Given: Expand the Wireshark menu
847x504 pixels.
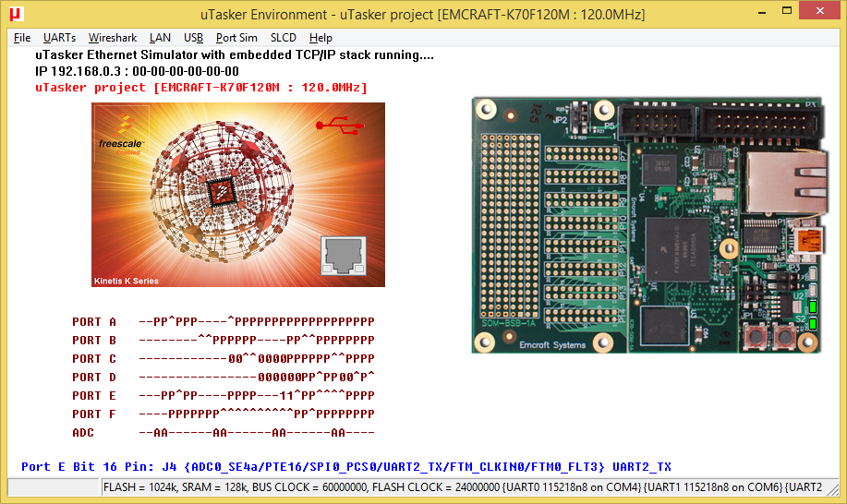Looking at the screenshot, I should tap(113, 38).
